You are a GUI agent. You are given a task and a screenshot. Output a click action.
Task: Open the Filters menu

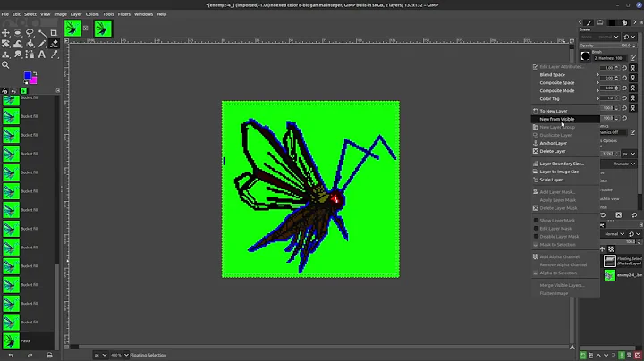pyautogui.click(x=124, y=14)
